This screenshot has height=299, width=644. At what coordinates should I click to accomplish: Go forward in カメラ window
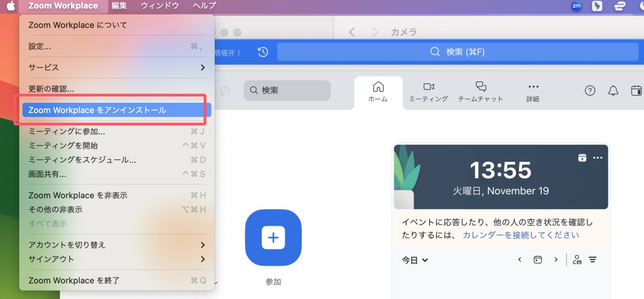[375, 32]
